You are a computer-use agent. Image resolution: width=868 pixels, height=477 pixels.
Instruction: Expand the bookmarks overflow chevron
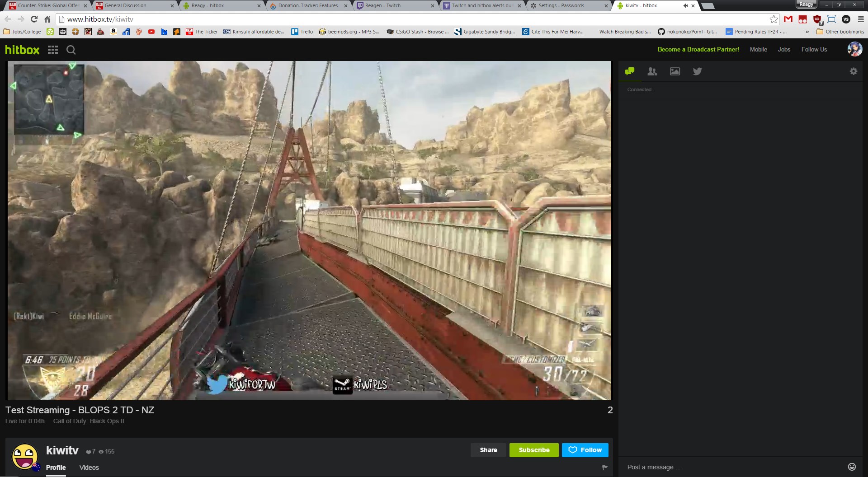coord(807,32)
